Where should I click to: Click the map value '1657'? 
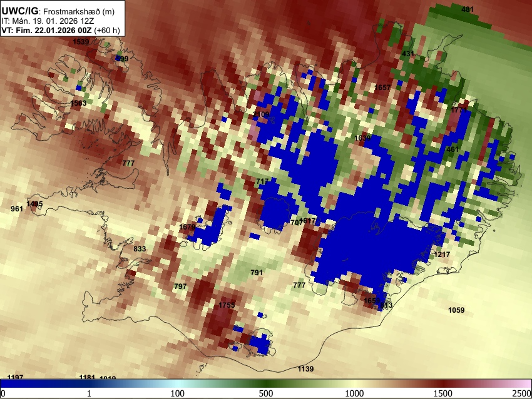(382, 88)
